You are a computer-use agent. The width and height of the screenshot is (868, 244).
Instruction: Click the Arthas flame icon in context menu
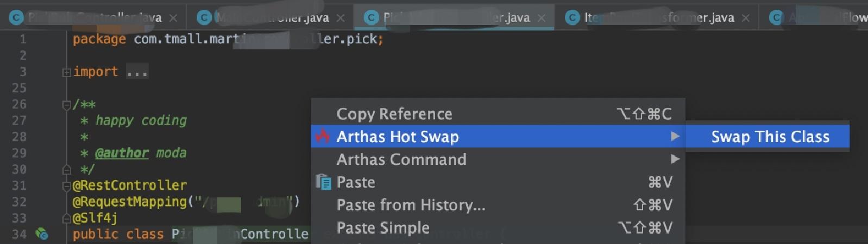[323, 136]
